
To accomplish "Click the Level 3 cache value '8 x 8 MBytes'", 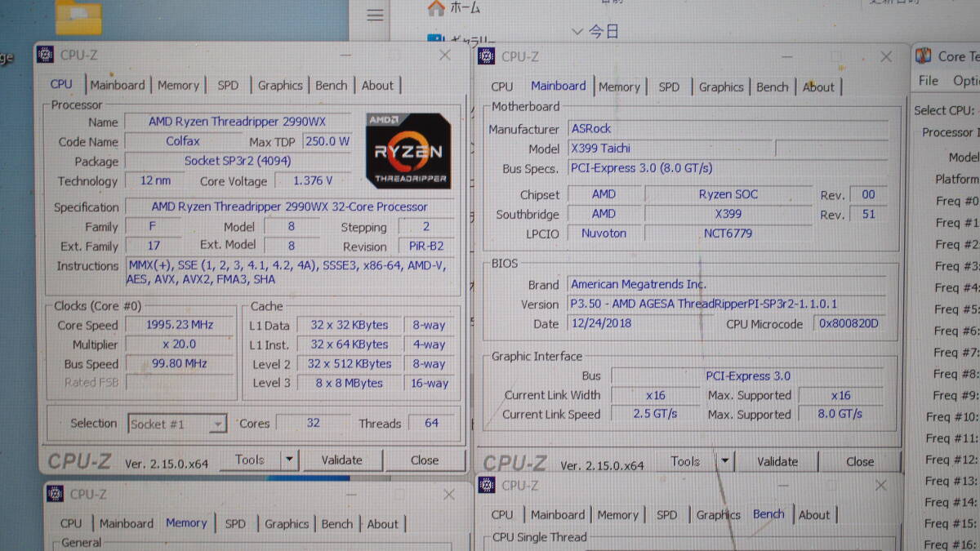I will 350,383.
